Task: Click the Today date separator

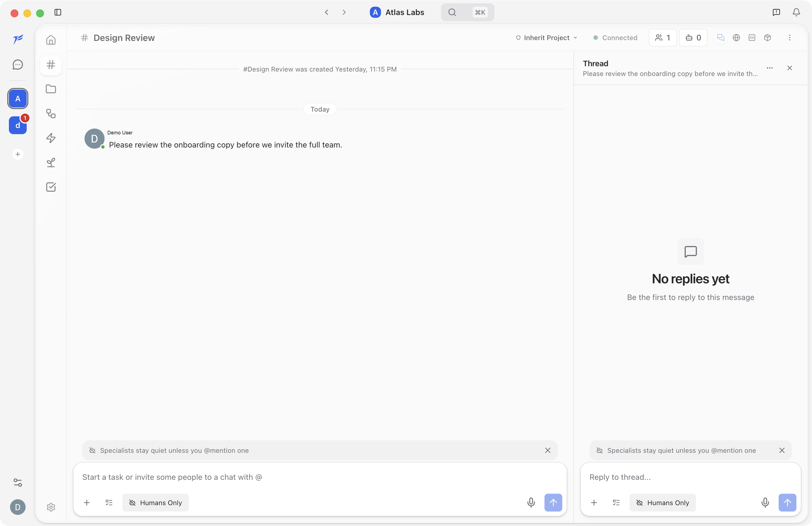Action: click(320, 109)
